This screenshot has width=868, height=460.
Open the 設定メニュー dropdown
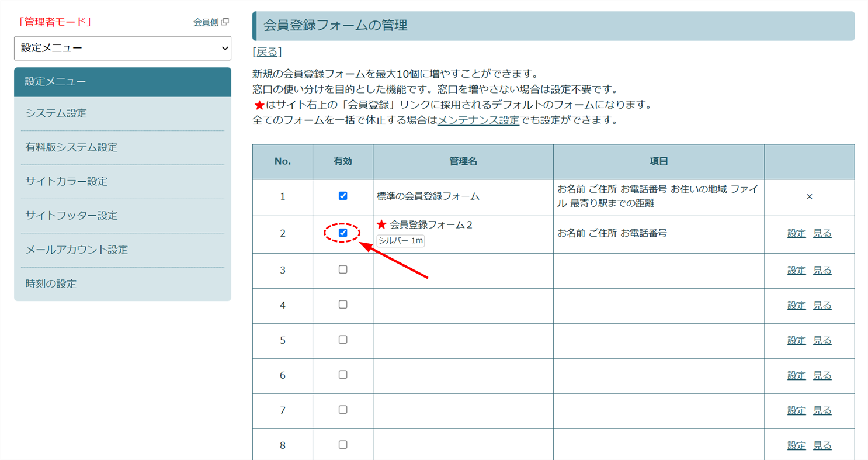pos(123,49)
